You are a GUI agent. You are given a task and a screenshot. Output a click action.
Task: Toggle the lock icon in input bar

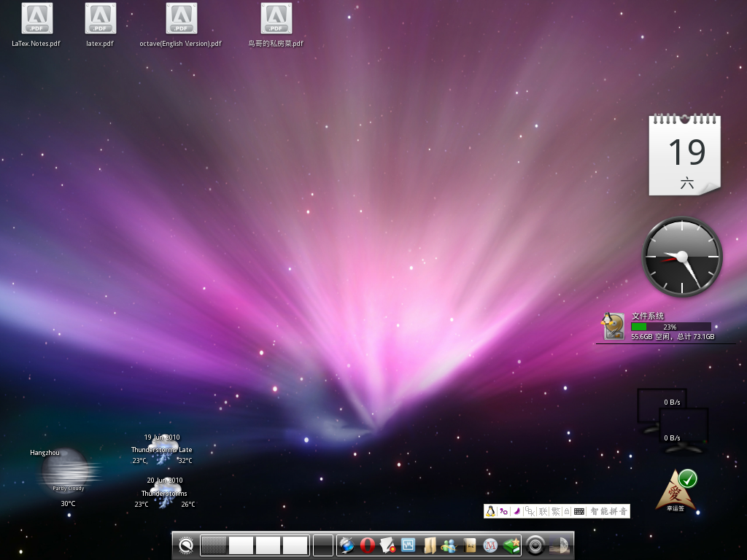[x=567, y=511]
